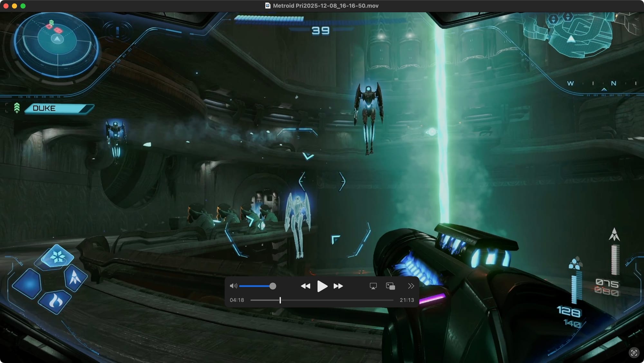Mute audio via the speaker icon
The width and height of the screenshot is (644, 363).
coord(233,286)
